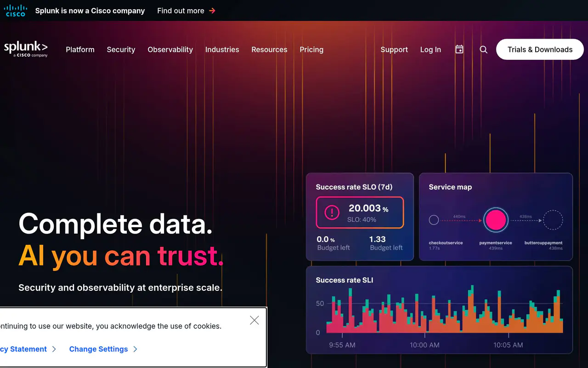Click the 438ms label above the dotted arrow
This screenshot has width=588, height=368.
coord(526,216)
